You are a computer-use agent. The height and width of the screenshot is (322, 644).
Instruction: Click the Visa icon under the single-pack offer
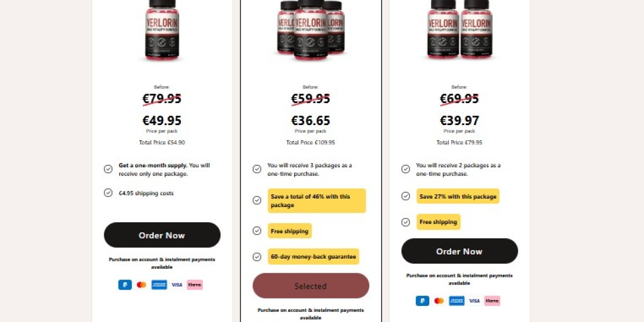(177, 285)
